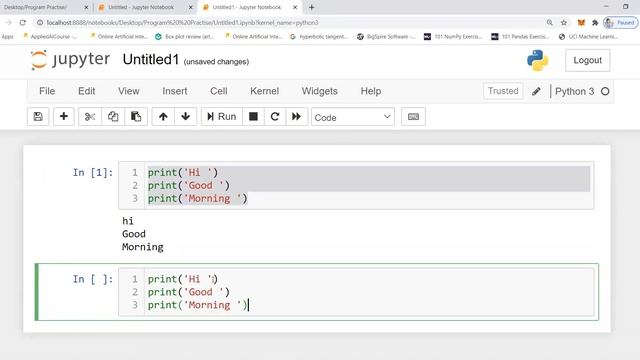Interrupt the kernel with stop icon
Screen dimensions: 640x360
click(x=253, y=117)
